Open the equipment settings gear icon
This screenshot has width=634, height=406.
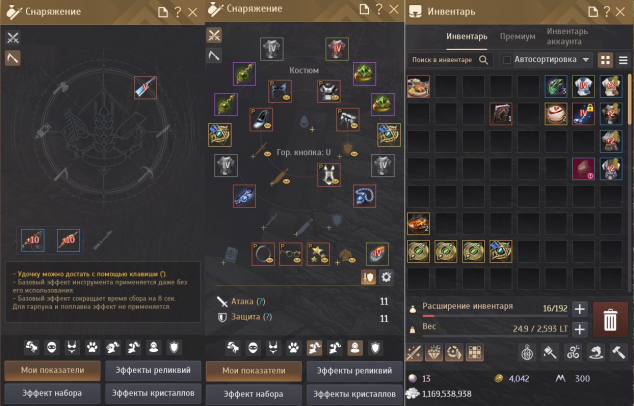point(386,277)
